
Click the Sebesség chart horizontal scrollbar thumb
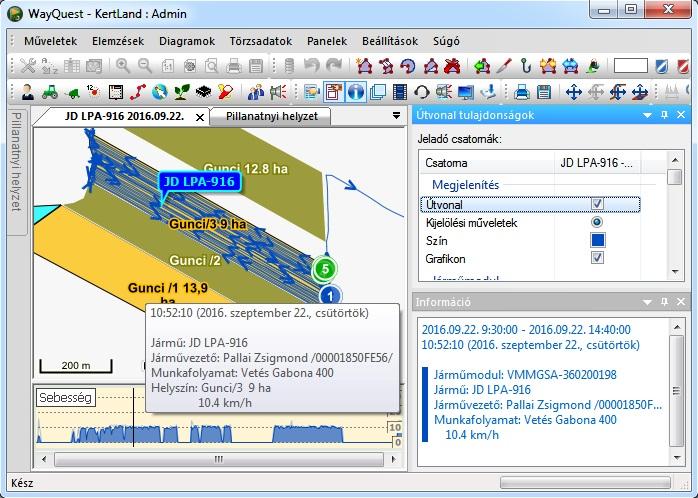pos(219,459)
